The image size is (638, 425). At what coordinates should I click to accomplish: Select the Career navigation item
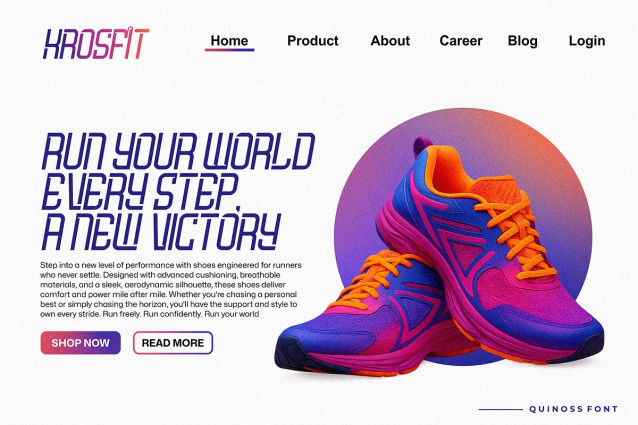coord(461,41)
